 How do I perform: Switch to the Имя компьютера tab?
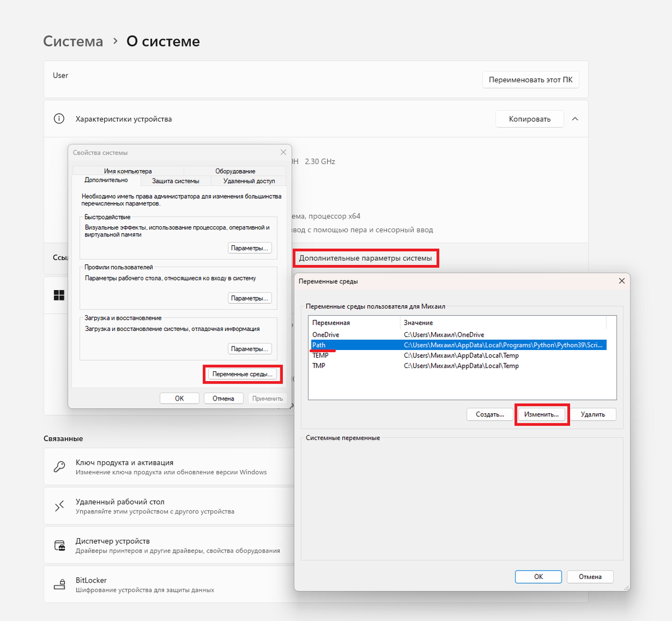point(128,171)
